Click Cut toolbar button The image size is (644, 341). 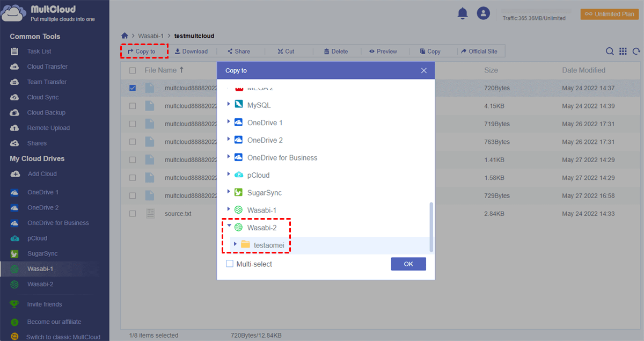[x=286, y=52]
